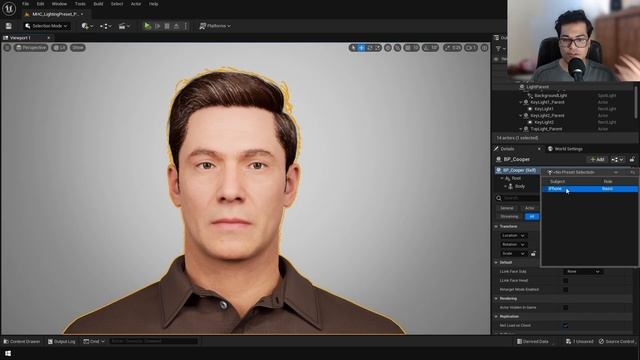This screenshot has width=640, height=360.
Task: Activate the Translate (move) gizmo tool
Action: click(x=361, y=48)
